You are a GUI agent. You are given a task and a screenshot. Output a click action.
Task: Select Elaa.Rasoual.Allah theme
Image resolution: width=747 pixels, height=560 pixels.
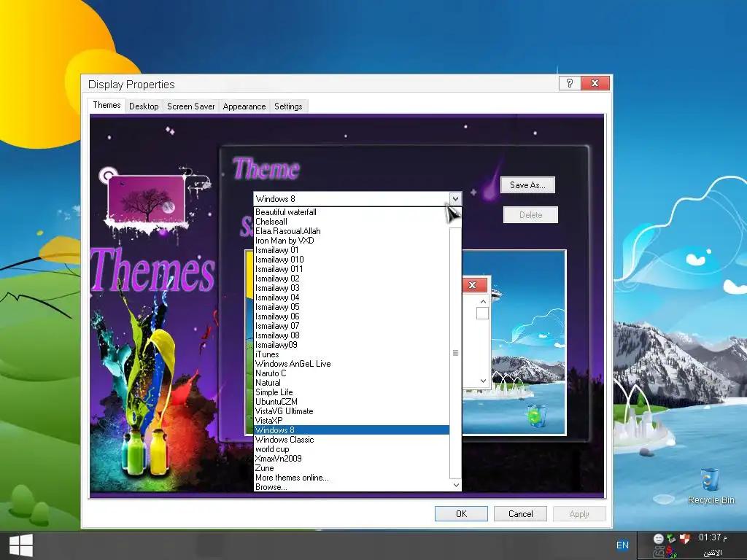(352, 231)
